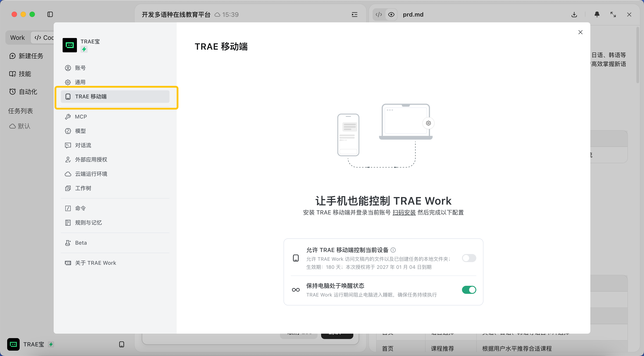This screenshot has height=356, width=644.
Task: Switch prd.md to source code view
Action: pyautogui.click(x=379, y=15)
